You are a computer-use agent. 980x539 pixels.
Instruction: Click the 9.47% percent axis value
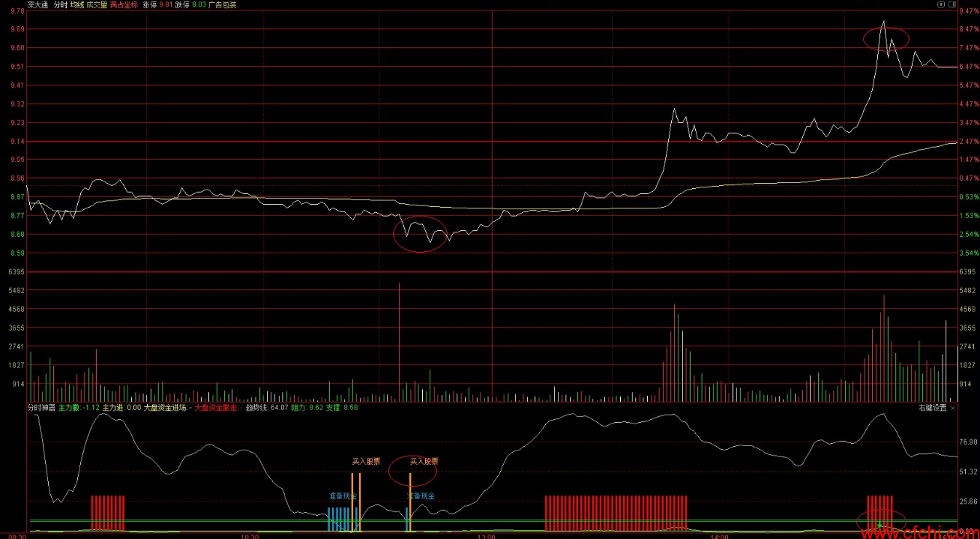pyautogui.click(x=970, y=11)
